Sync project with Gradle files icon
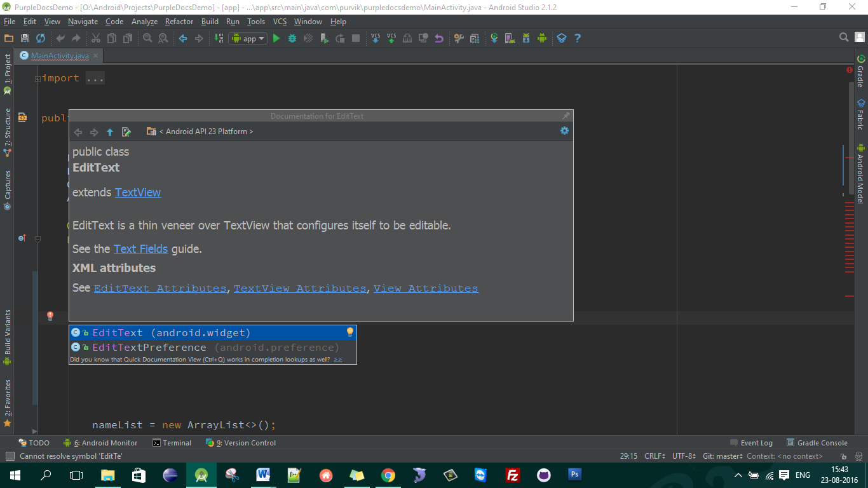 point(494,38)
